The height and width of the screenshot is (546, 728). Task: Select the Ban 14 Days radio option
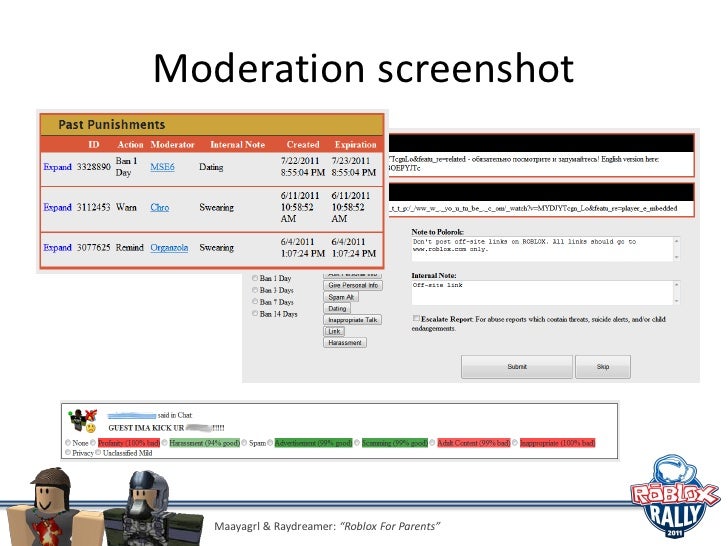coord(255,314)
